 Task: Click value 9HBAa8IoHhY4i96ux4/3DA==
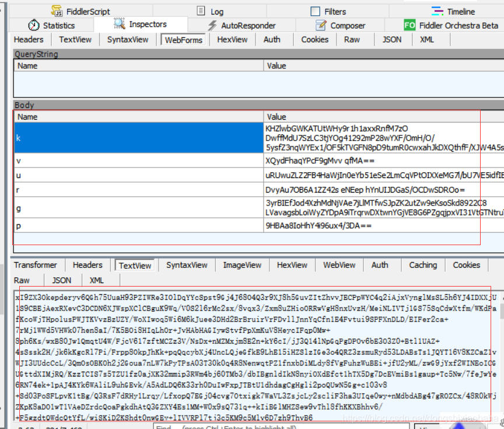[x=318, y=225]
